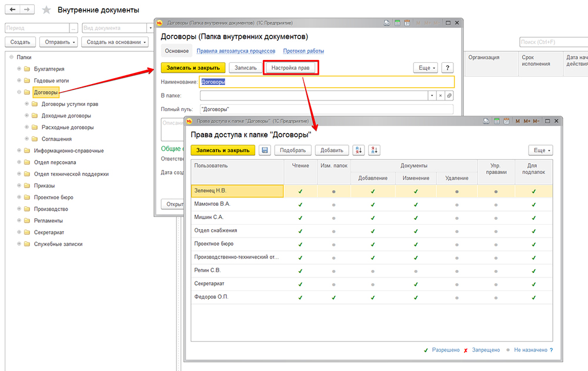The width and height of the screenshot is (588, 371).
Task: Toggle Чтение permission for Мамонтов В.А.
Action: click(300, 205)
